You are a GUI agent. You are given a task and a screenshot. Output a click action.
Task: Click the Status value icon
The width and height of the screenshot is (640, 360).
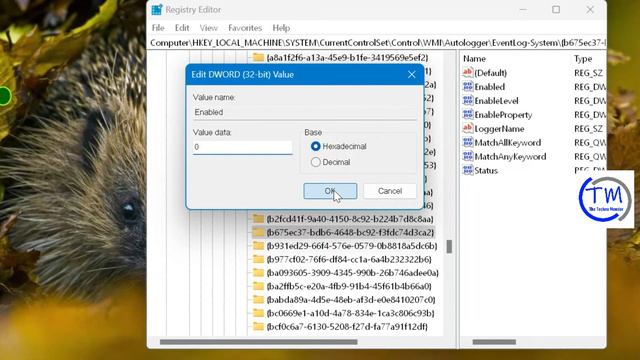pos(467,170)
